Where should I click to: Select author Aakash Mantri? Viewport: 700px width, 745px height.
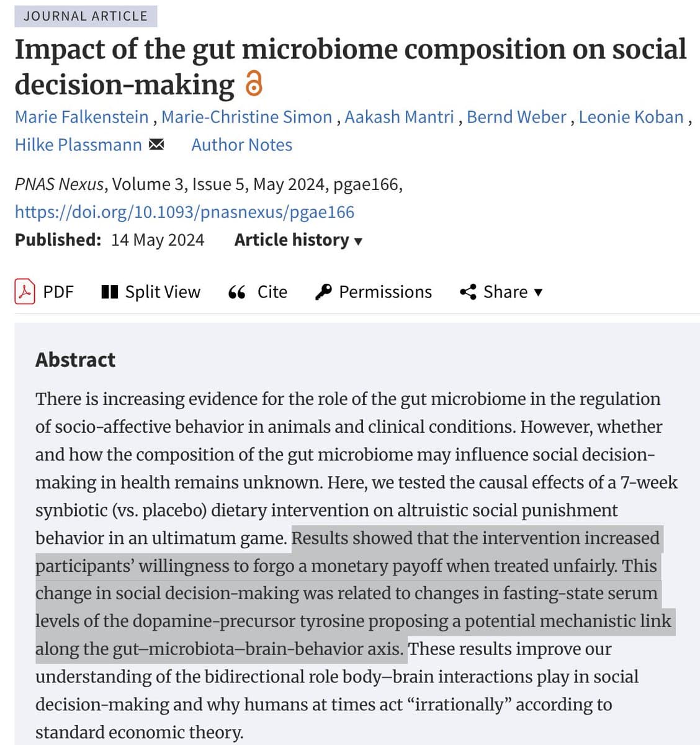[399, 117]
